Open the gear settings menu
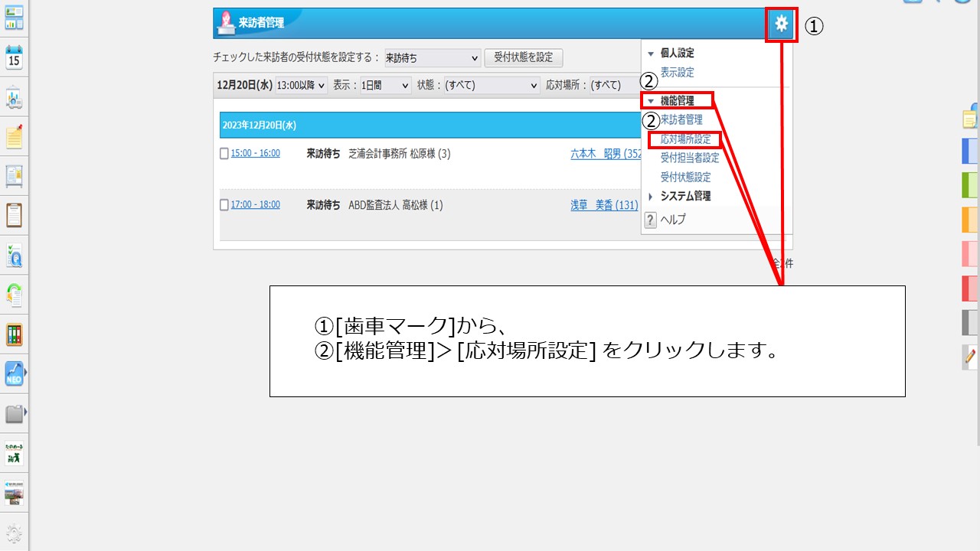The image size is (980, 551). (781, 24)
